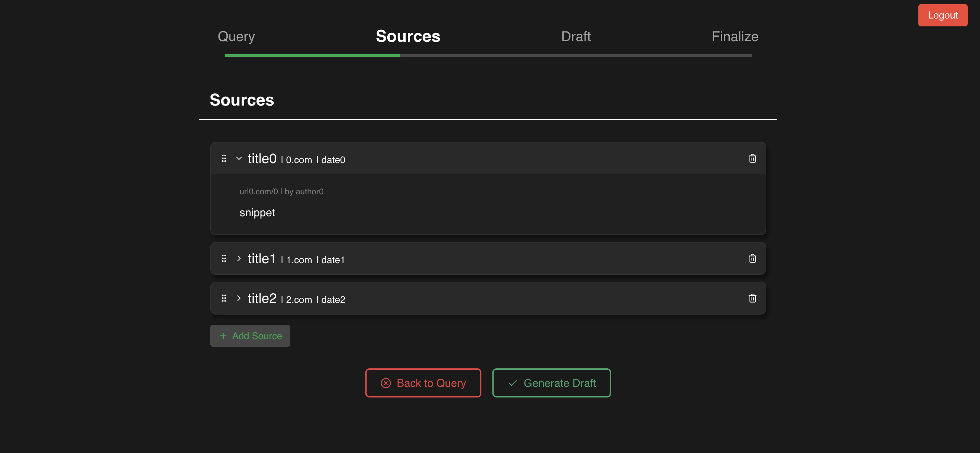Switch to the Draft step tab
Viewport: 980px width, 453px height.
(576, 37)
